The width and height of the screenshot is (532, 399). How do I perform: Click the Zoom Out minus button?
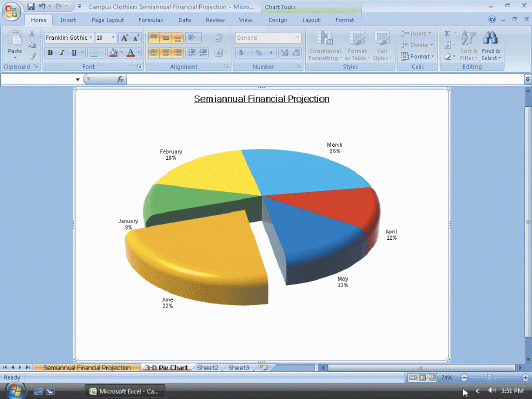click(464, 377)
